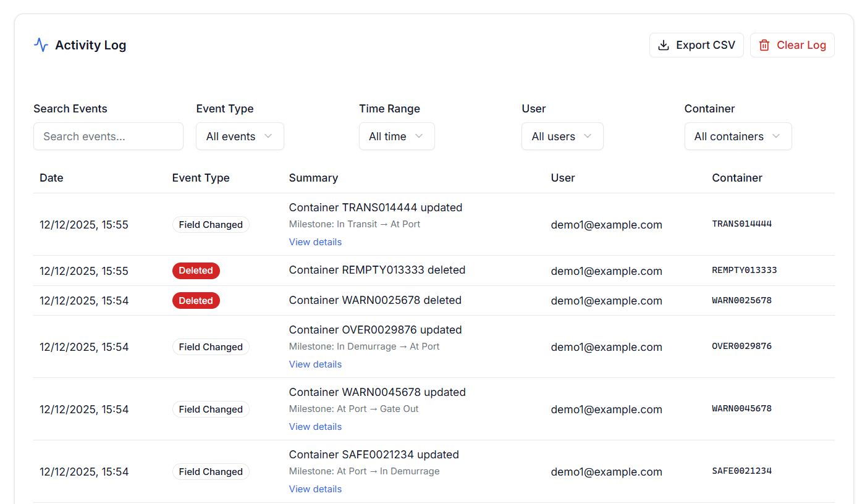Click the Deleted badge for REMPTY013333

[196, 271]
